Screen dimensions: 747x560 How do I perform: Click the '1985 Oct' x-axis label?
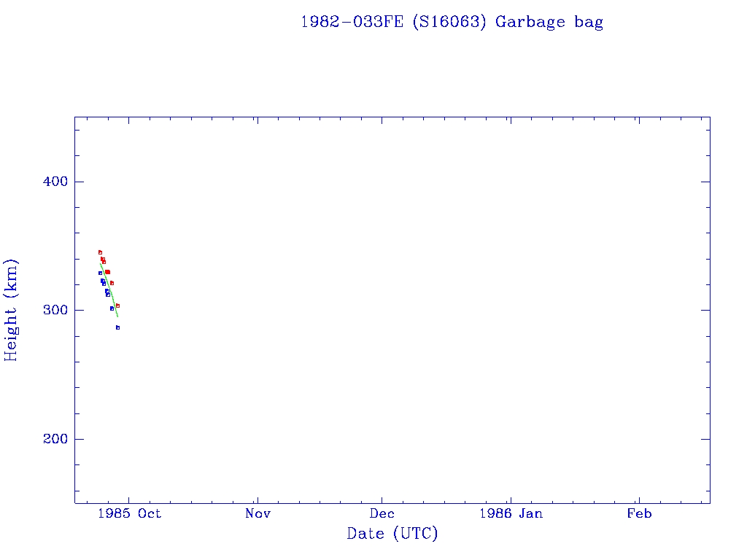130,514
